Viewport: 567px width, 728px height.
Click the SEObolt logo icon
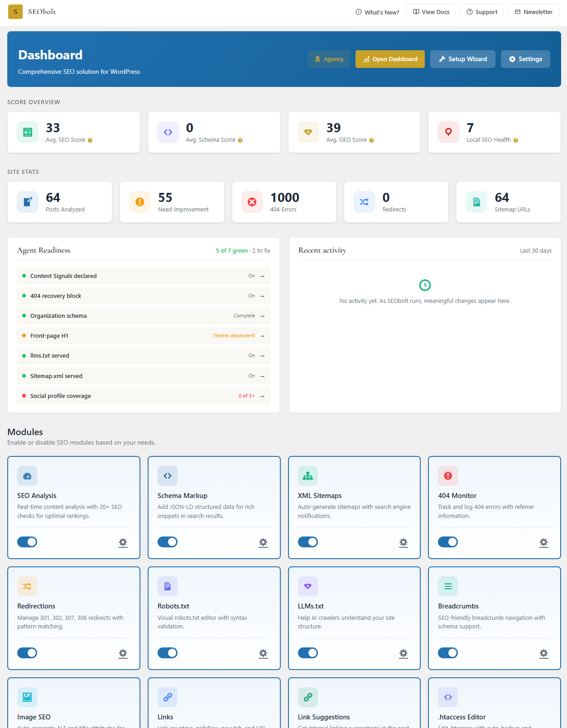coord(15,12)
